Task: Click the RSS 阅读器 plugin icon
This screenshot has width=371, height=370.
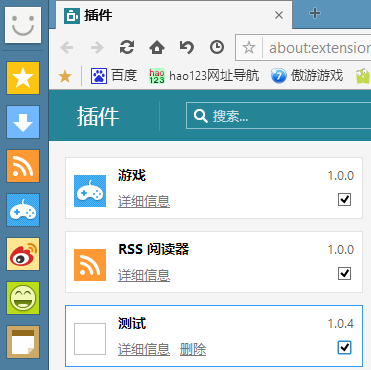Action: pos(90,265)
